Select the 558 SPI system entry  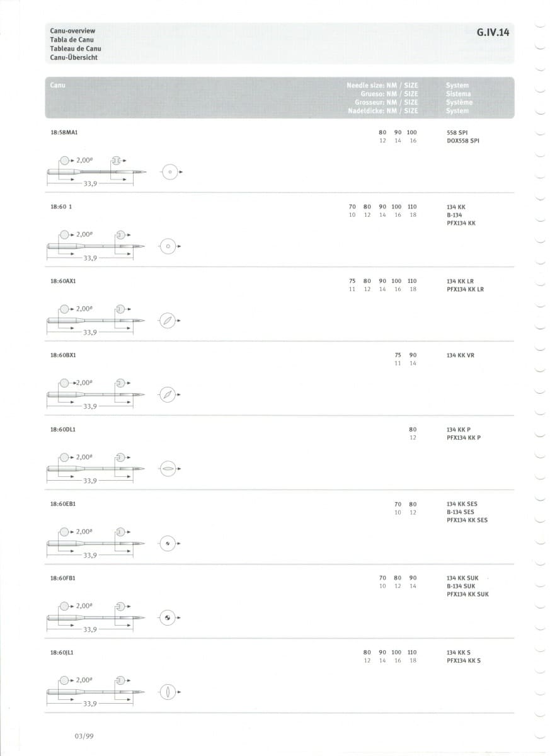tap(457, 132)
